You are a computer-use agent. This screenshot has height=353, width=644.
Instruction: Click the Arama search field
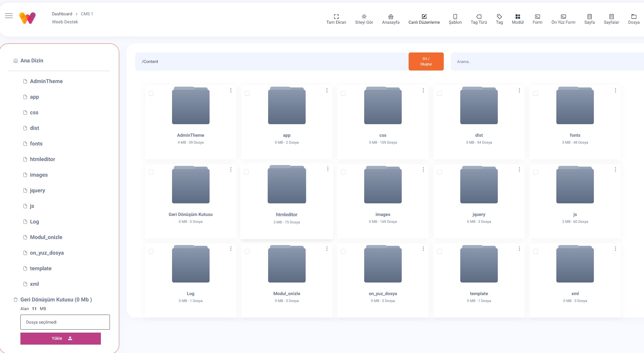coord(546,61)
